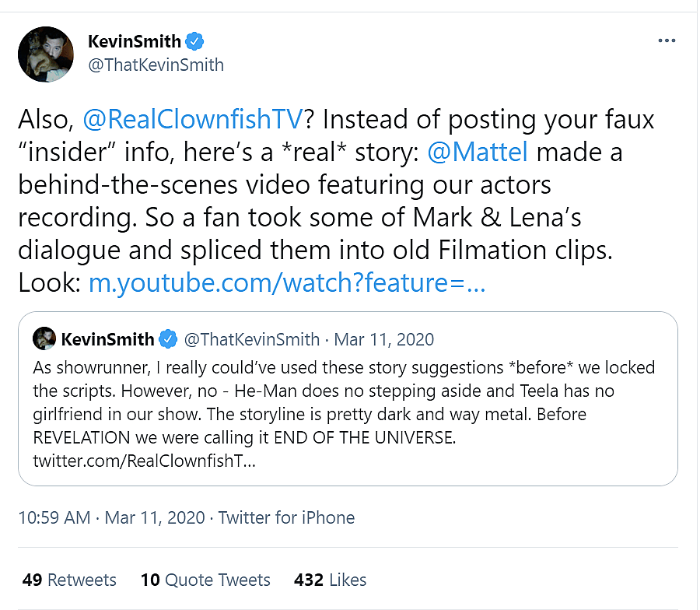Viewport: 700px width, 610px height.
Task: View the 10 Quote Tweets list
Action: pos(205,580)
